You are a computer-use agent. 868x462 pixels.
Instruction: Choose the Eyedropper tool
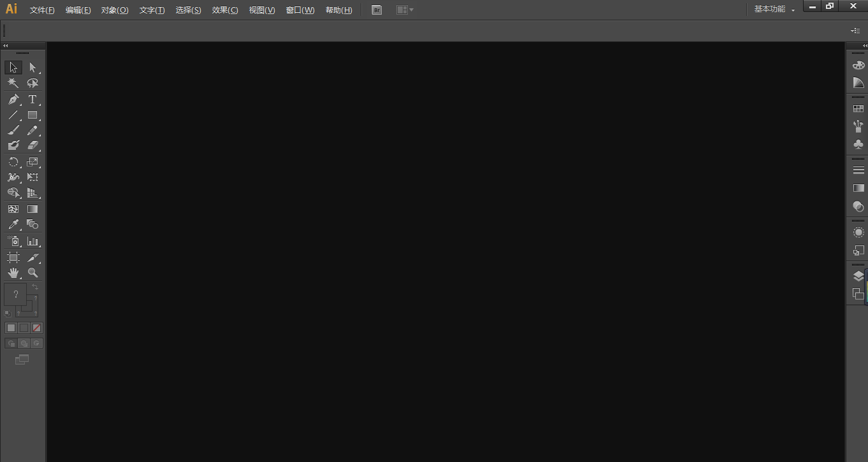point(13,224)
